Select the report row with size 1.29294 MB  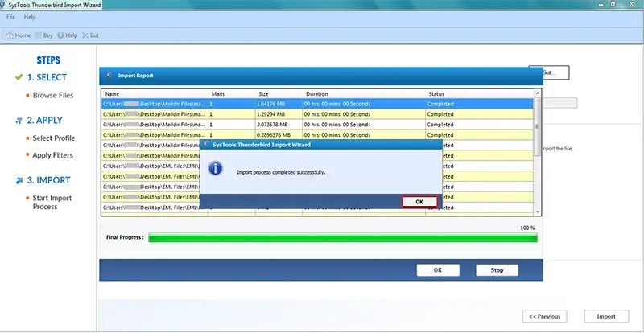pos(317,114)
